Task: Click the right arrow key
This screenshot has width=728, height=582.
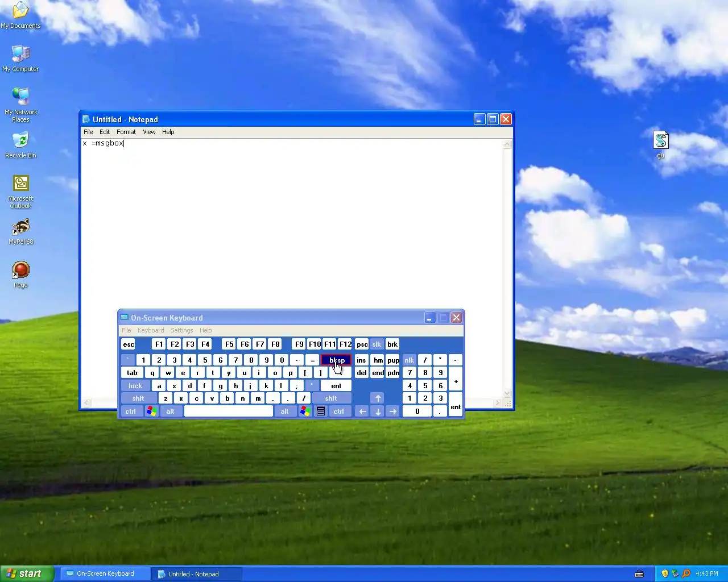Action: (x=393, y=411)
